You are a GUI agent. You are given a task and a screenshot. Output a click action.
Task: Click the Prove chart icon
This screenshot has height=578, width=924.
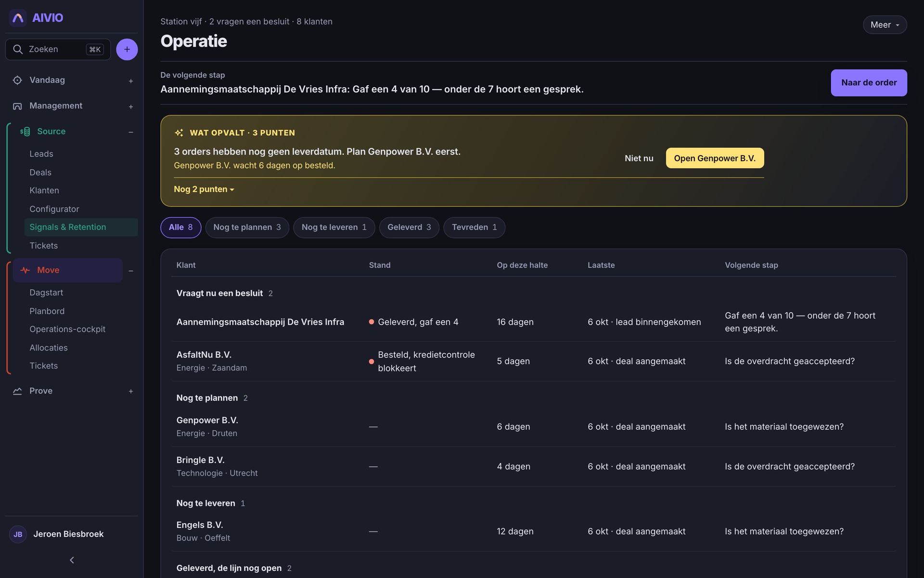(x=17, y=391)
